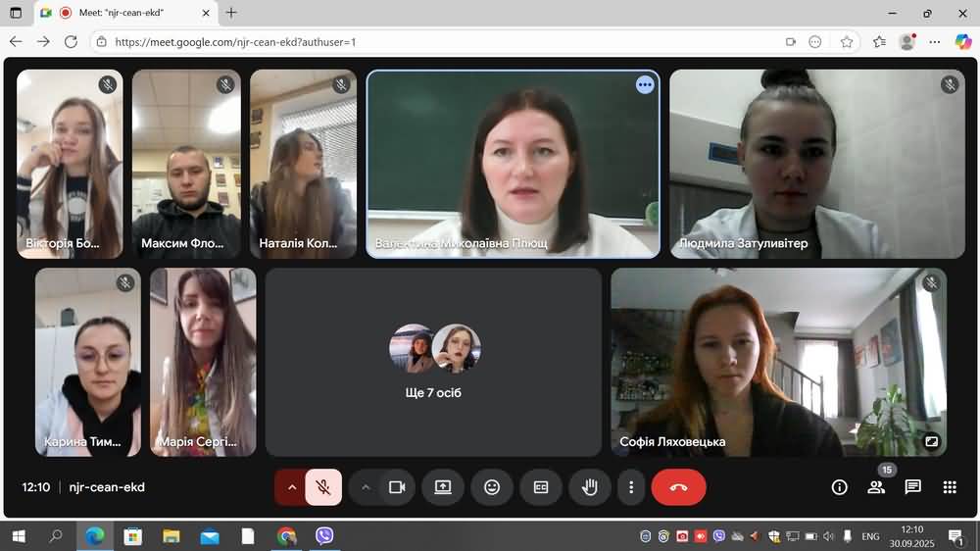Show the participants list with 15 badge
Image resolution: width=980 pixels, height=551 pixels.
click(x=876, y=487)
